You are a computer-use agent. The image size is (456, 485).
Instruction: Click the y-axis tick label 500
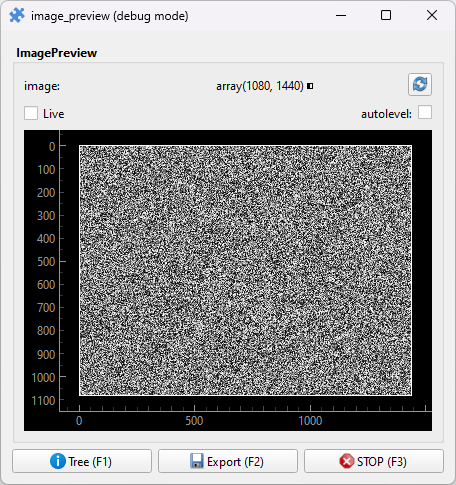point(46,262)
